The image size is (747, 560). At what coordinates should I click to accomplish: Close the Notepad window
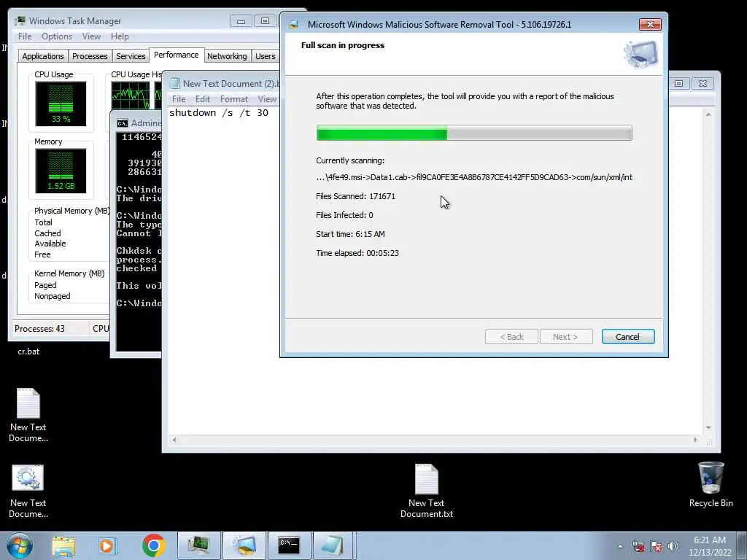coord(703,83)
